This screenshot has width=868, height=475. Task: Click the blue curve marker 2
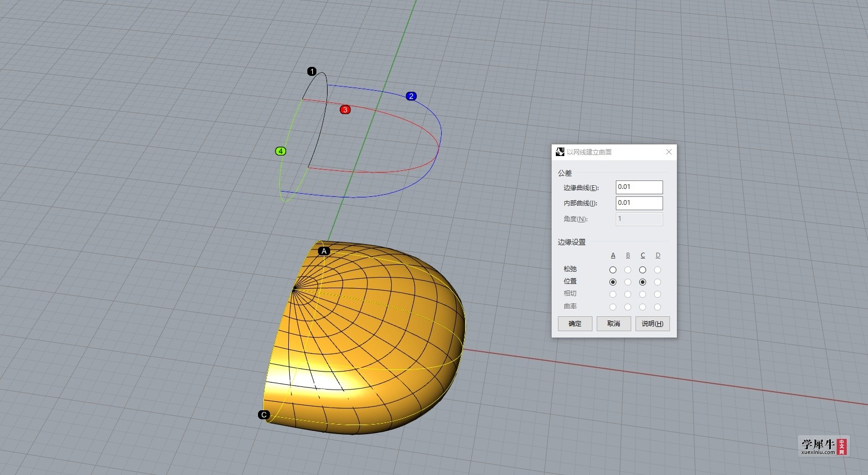click(x=411, y=96)
